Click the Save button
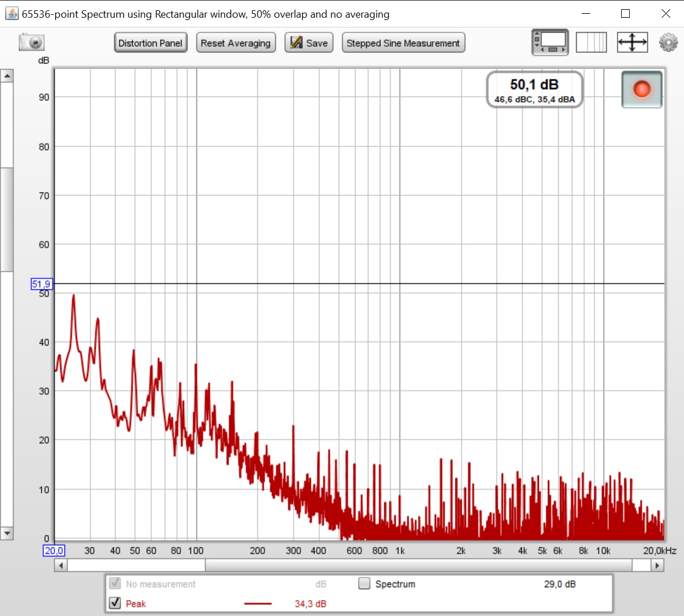The height and width of the screenshot is (616, 684). click(309, 43)
